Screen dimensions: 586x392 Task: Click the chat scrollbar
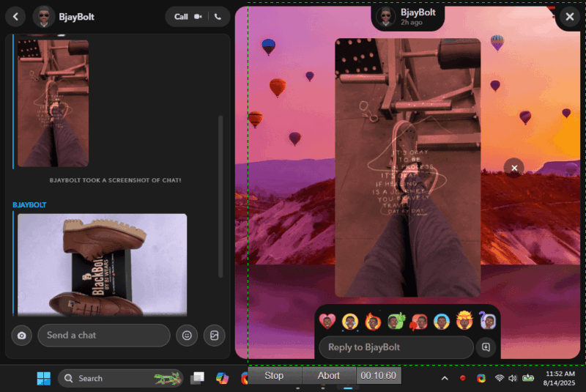click(x=220, y=196)
